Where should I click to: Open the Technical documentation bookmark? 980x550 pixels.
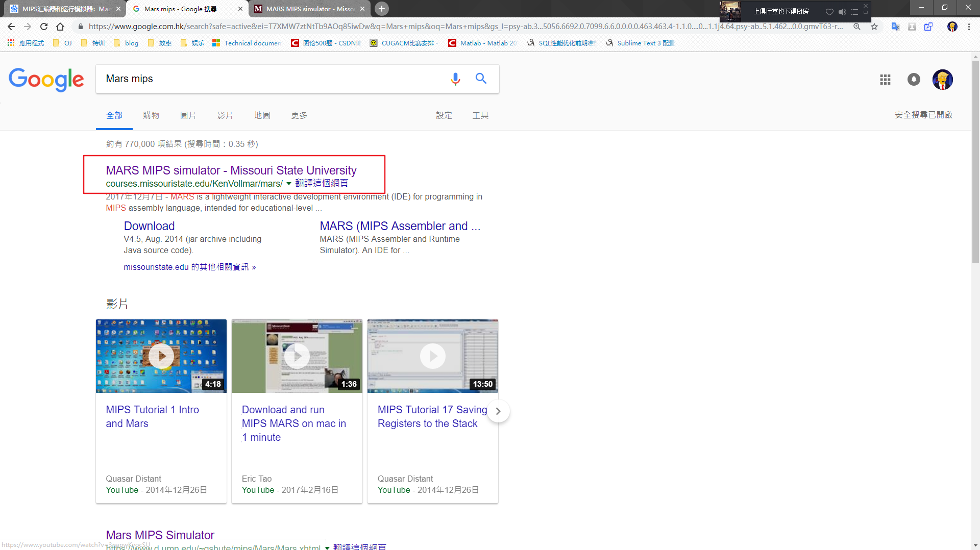click(247, 43)
